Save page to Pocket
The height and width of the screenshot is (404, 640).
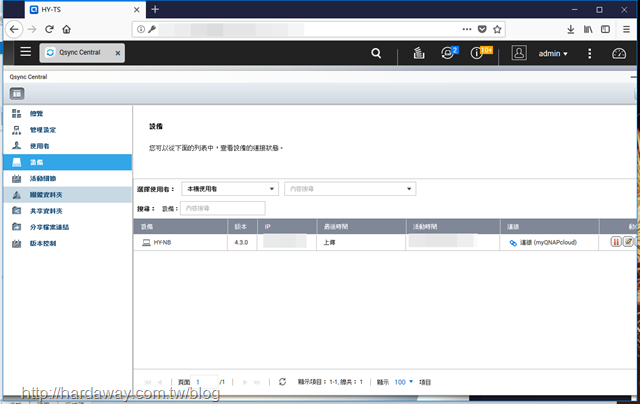coord(482,29)
